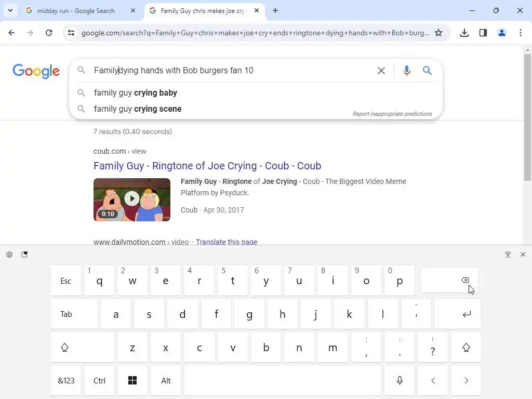Bookmark this page with the star icon
The image size is (532, 399).
pos(438,33)
